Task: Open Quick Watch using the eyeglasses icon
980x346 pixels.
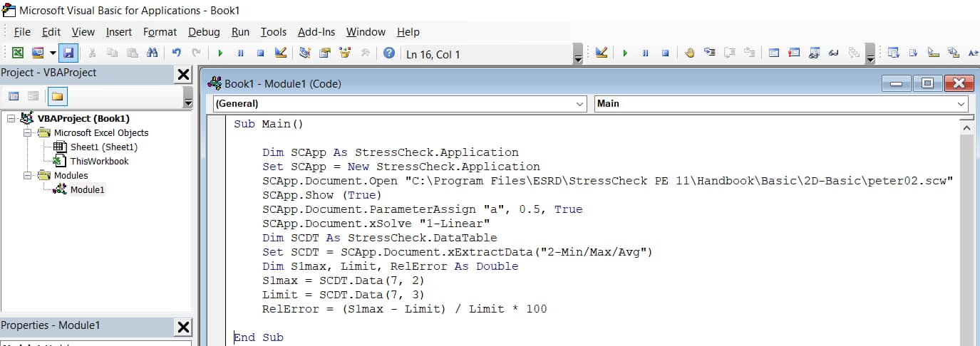Action: tap(833, 53)
